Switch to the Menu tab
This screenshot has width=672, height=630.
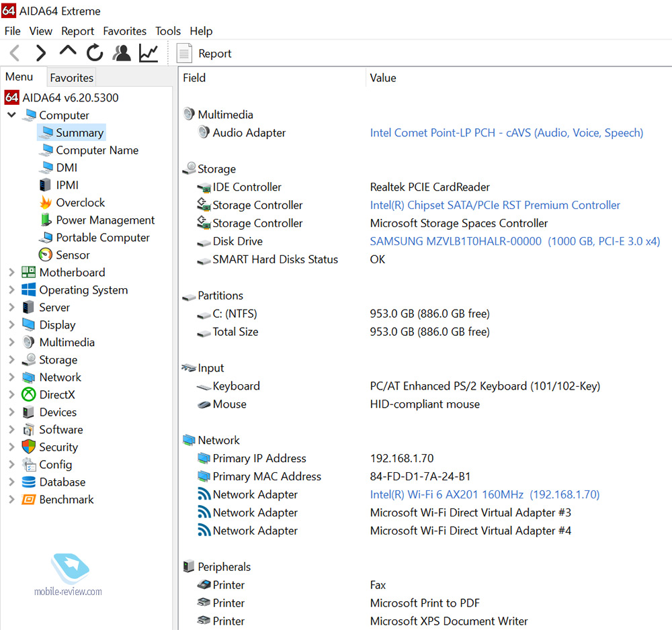click(19, 77)
